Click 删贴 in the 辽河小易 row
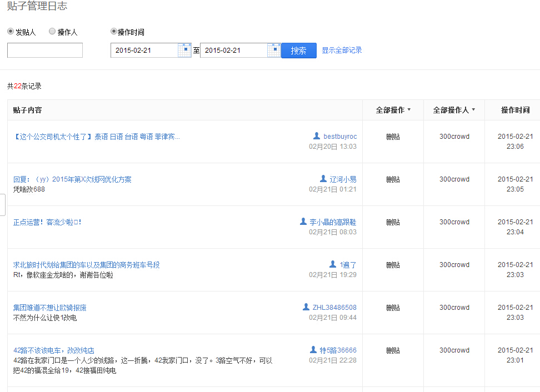Screen dimensions: 540x392 tap(393, 179)
